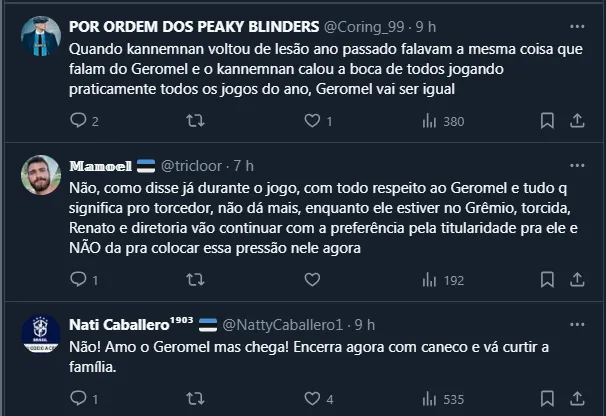Like the tweet by @Coring_99
This screenshot has width=606, height=416.
(x=311, y=121)
